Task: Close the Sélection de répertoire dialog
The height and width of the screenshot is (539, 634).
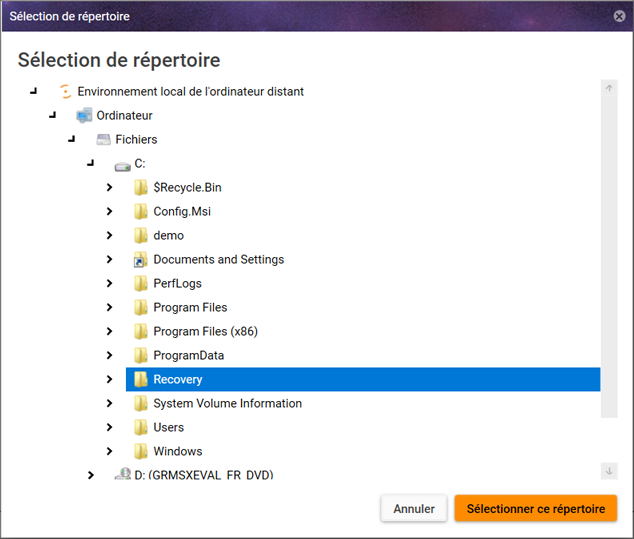Action: point(619,16)
